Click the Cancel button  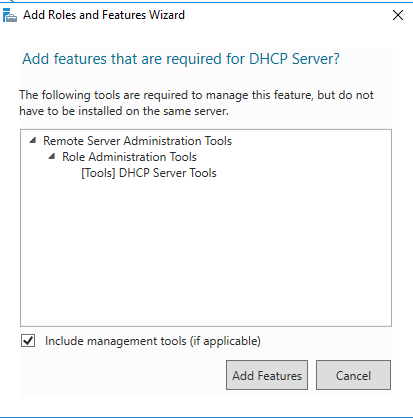tap(353, 375)
